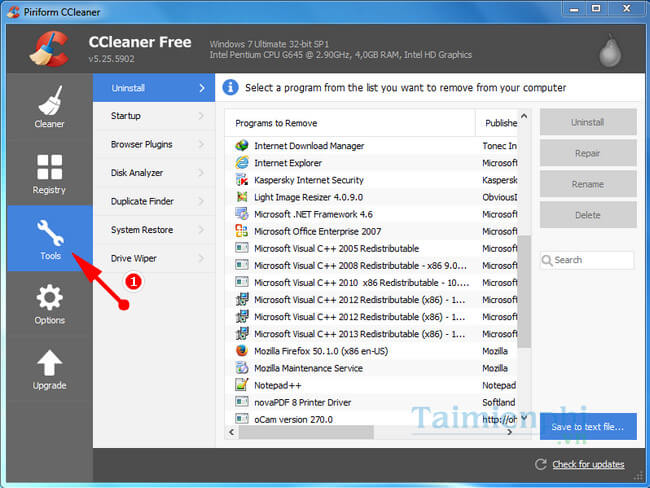The width and height of the screenshot is (650, 488).
Task: Click the Check for updates link
Action: pyautogui.click(x=588, y=464)
